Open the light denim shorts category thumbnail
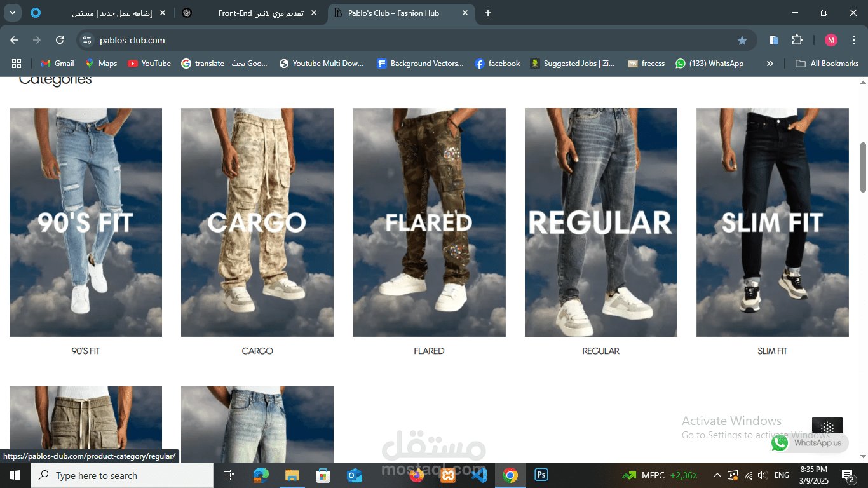This screenshot has height=488, width=868. [x=257, y=424]
